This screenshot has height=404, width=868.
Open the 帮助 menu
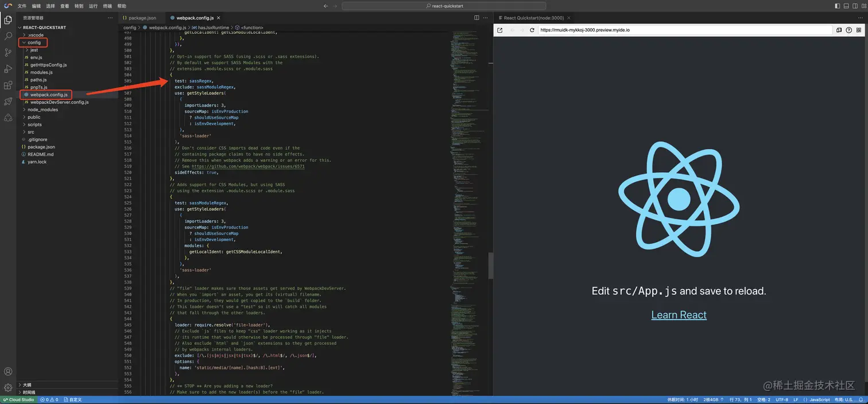tap(122, 6)
